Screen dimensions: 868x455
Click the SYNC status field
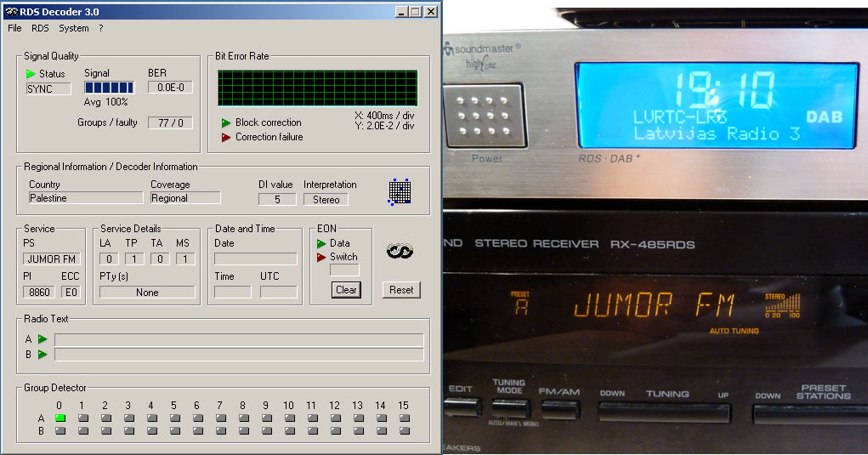tap(48, 88)
